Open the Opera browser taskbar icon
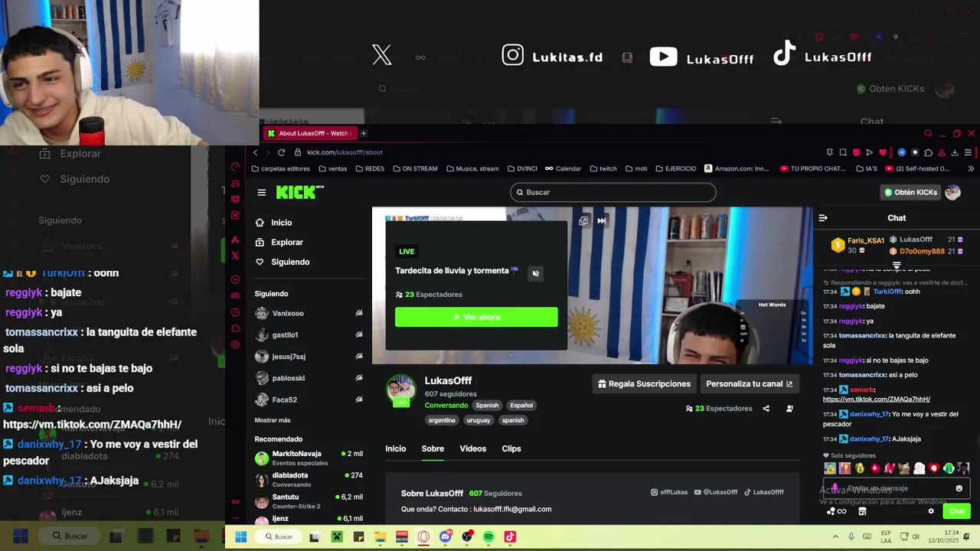980x551 pixels. (x=423, y=537)
